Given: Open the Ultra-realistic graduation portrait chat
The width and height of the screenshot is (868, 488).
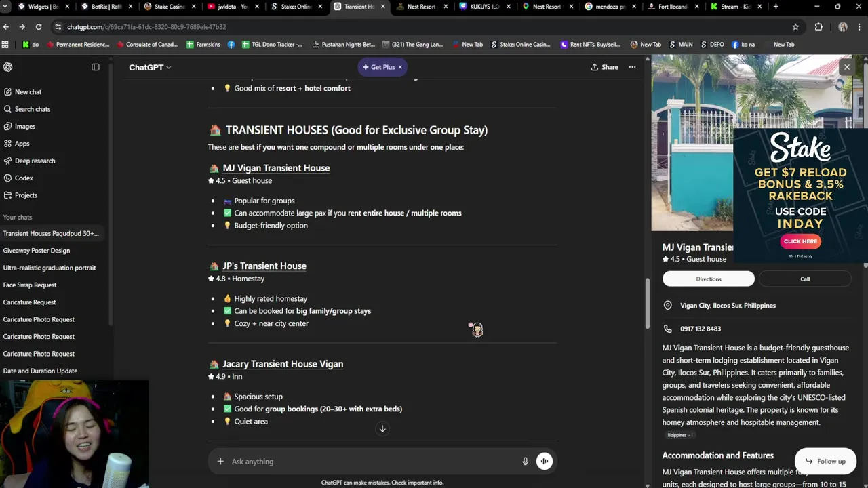Looking at the screenshot, I should [x=50, y=268].
